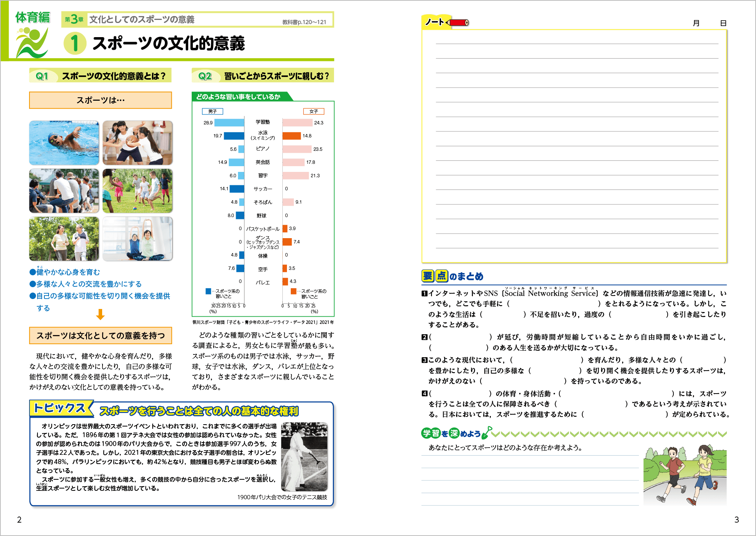Click the サッカー row label in chart
The width and height of the screenshot is (756, 536).
pyautogui.click(x=263, y=189)
